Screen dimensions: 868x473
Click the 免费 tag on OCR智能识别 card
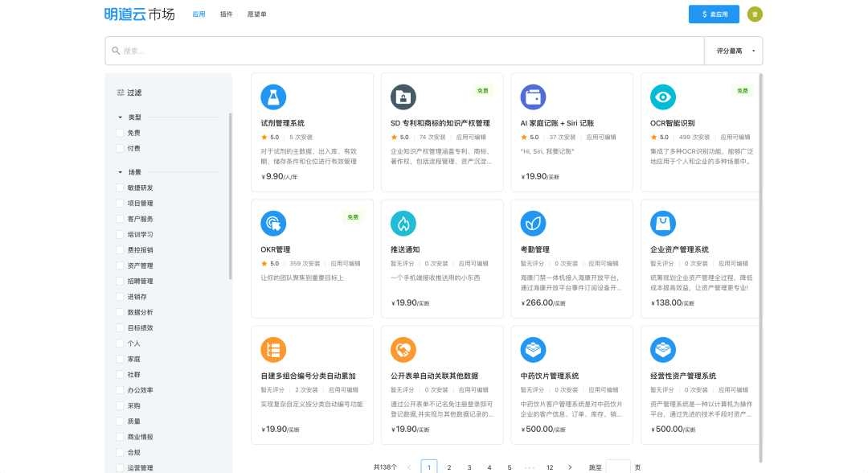(743, 91)
